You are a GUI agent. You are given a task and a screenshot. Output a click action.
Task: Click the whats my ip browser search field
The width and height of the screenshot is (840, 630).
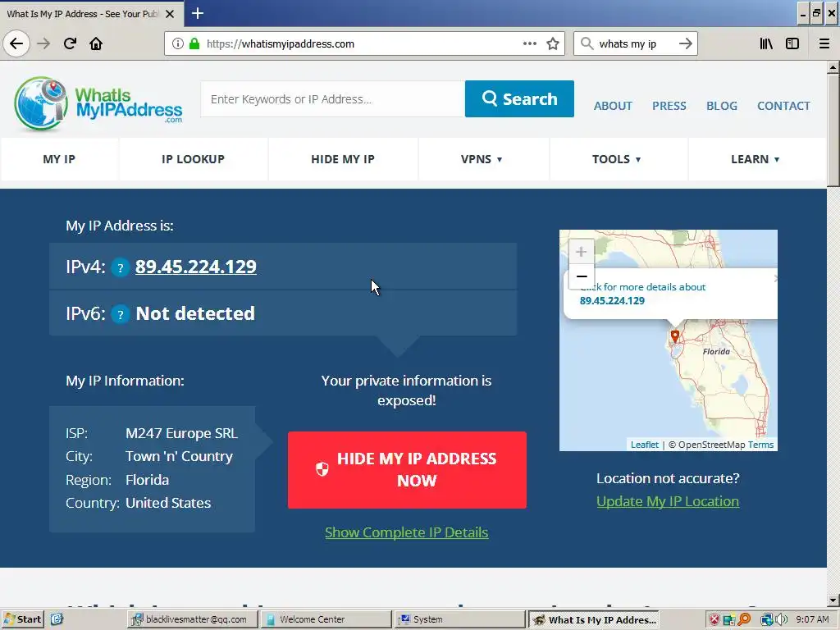click(x=636, y=43)
